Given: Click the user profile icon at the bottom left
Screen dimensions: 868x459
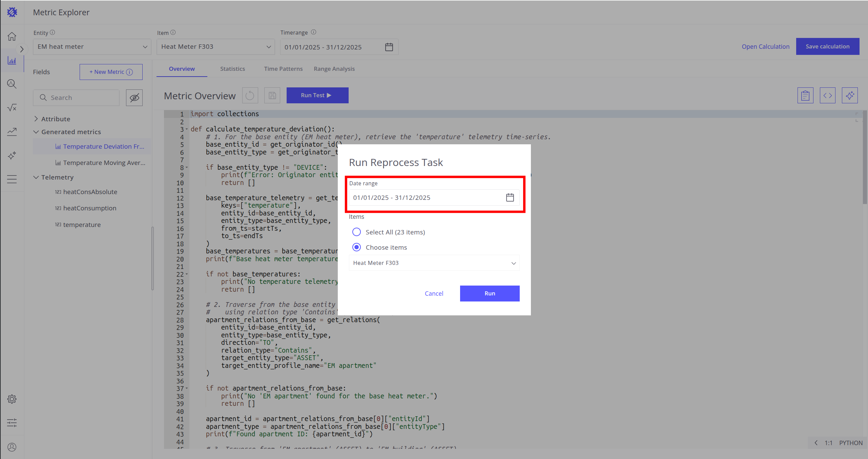Looking at the screenshot, I should [x=12, y=447].
